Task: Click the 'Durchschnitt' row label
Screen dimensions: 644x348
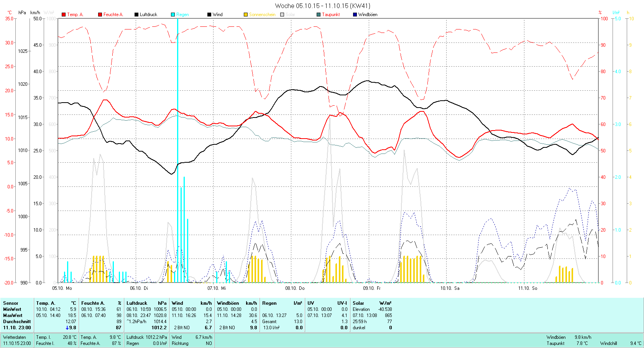Action: click(x=17, y=321)
